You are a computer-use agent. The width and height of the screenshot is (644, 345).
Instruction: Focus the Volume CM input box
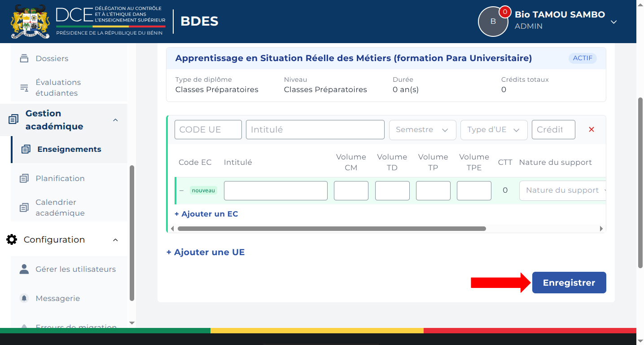[x=351, y=190]
